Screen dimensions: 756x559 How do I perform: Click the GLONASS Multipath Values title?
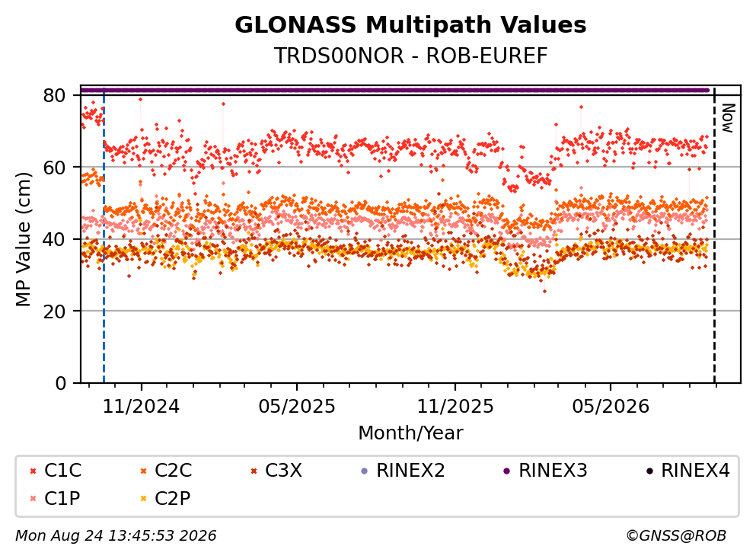(410, 25)
